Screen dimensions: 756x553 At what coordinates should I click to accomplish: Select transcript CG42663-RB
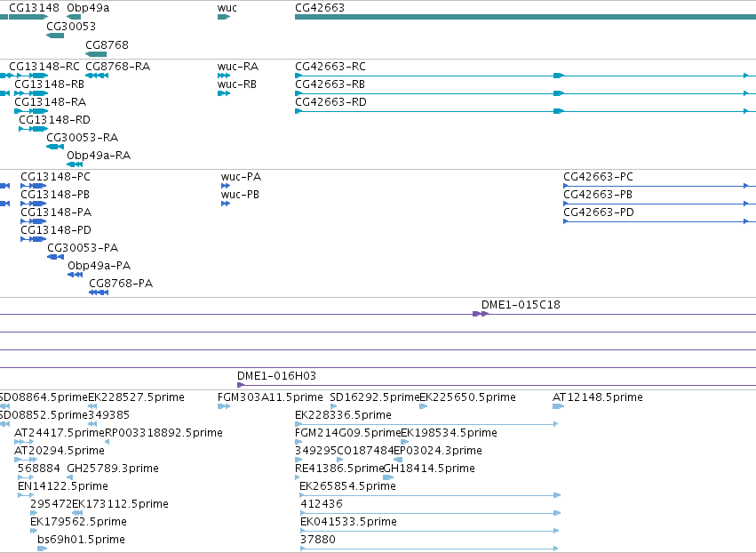(x=330, y=84)
